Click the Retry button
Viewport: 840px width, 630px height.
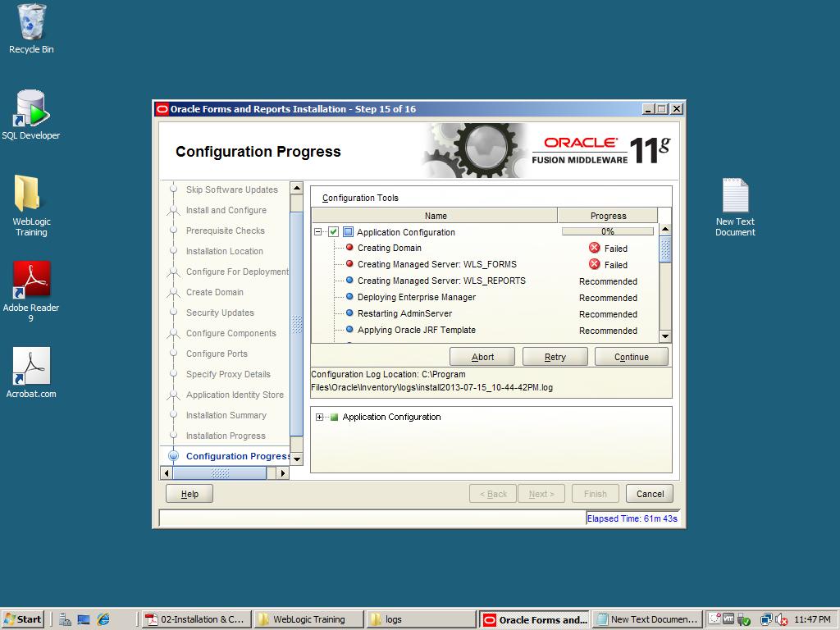555,357
